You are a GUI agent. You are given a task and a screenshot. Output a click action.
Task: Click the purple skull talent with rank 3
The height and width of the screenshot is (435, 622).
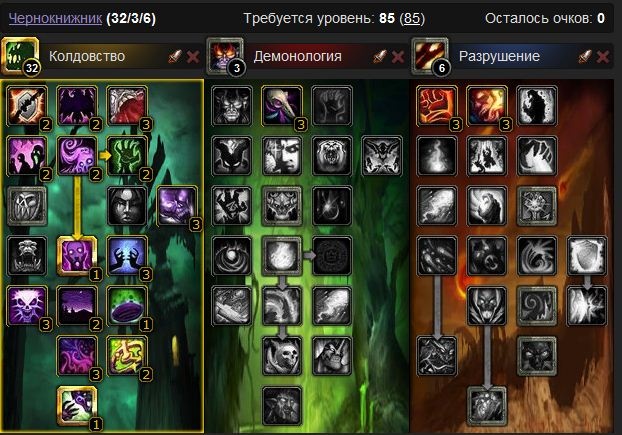pos(27,306)
